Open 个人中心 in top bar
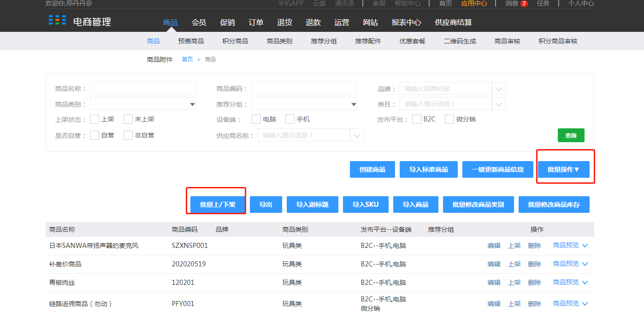This screenshot has width=644, height=313. 581,3
